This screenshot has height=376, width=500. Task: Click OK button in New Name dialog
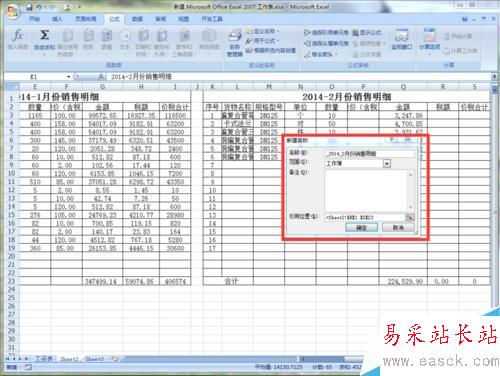pos(361,228)
